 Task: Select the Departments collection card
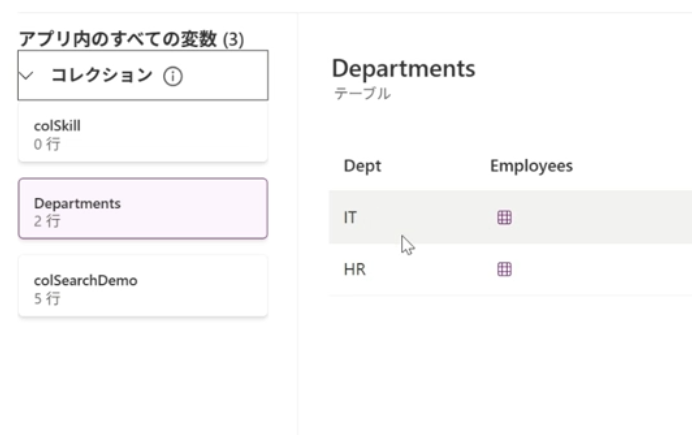142,209
